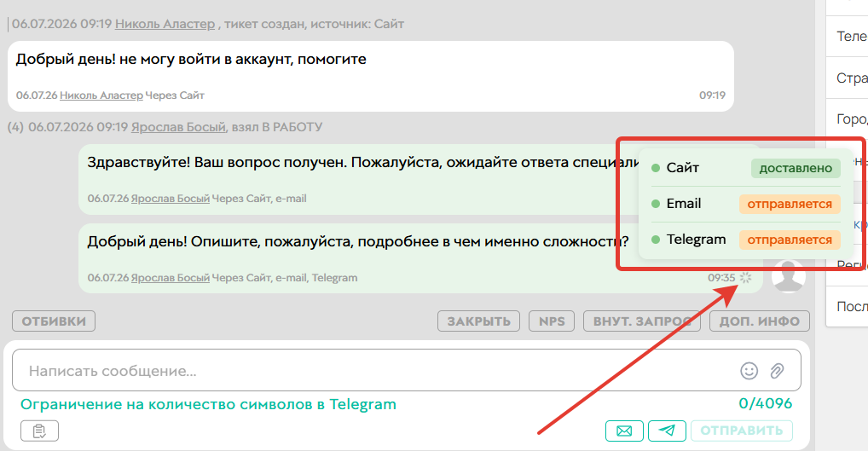Click the NPS button
Image resolution: width=868 pixels, height=451 pixels.
click(552, 321)
